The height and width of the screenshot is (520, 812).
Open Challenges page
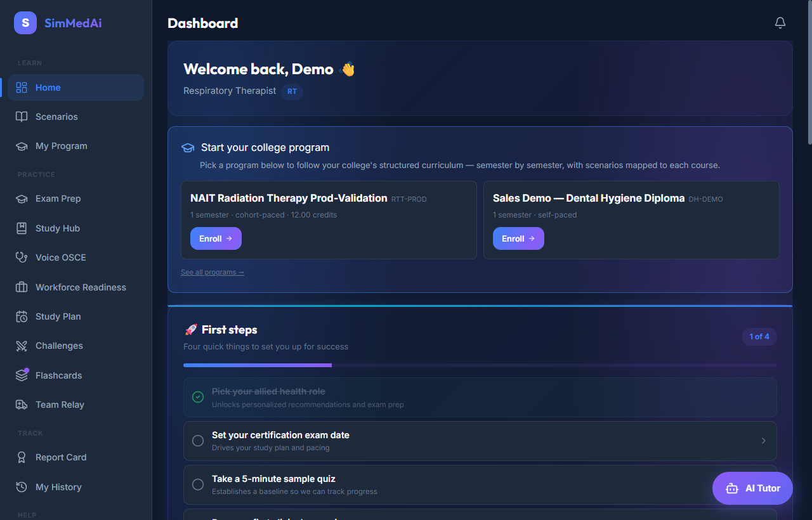tap(76, 346)
